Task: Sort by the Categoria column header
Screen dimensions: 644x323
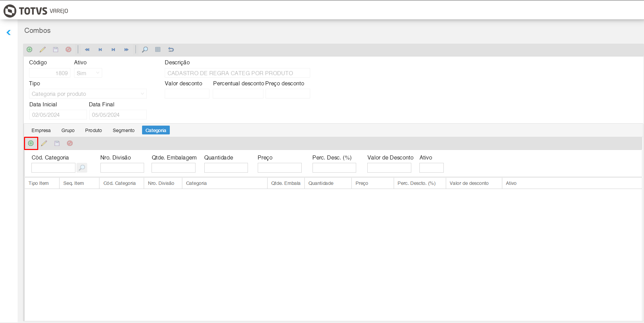Action: pos(196,183)
